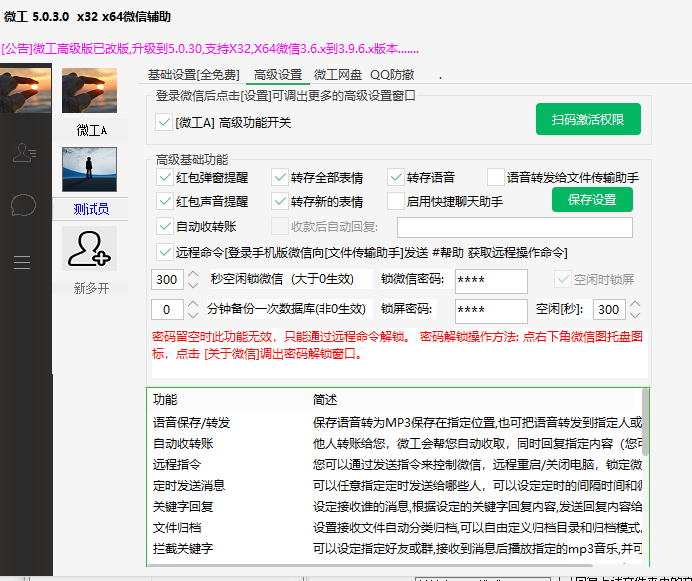Image resolution: width=692 pixels, height=581 pixels.
Task: Open the hamburger menu icon in sidebar
Action: tap(22, 262)
